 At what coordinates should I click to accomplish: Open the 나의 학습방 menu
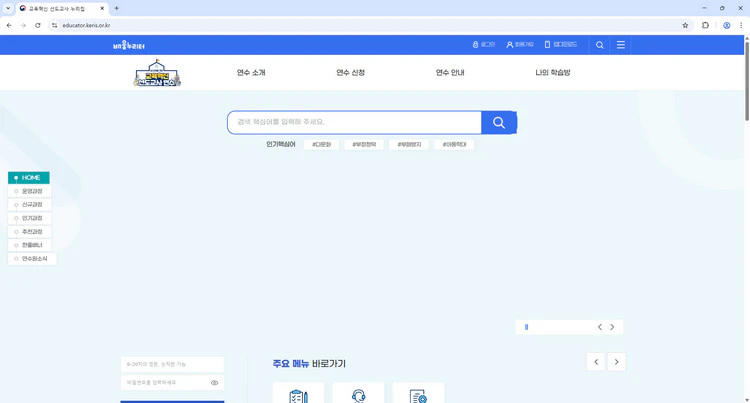pyautogui.click(x=553, y=73)
